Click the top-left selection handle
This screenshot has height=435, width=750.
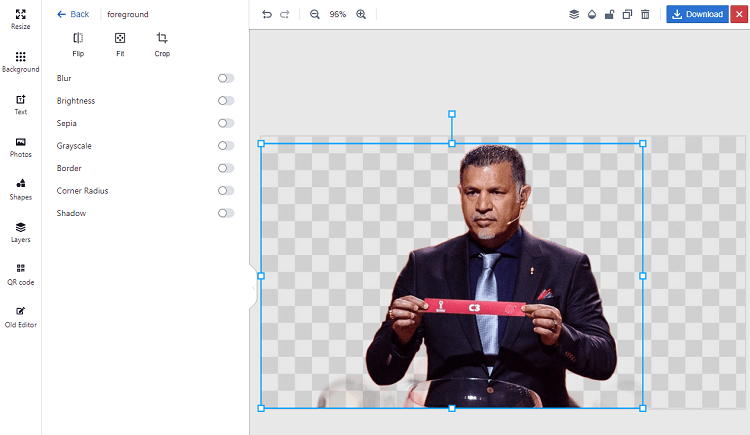point(261,144)
